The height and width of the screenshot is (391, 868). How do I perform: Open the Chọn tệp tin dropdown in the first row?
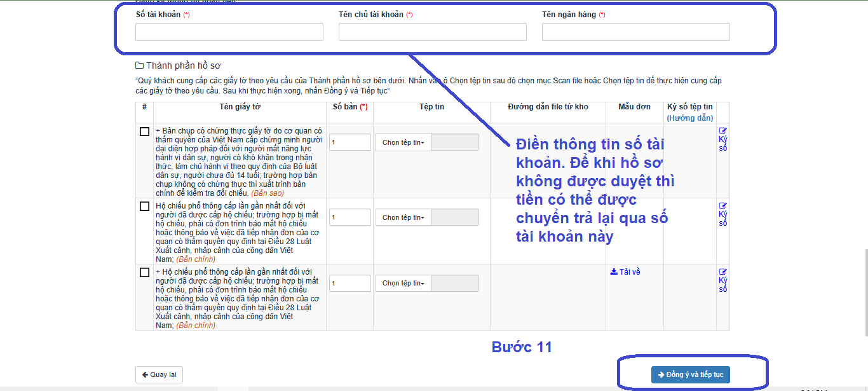pos(403,142)
